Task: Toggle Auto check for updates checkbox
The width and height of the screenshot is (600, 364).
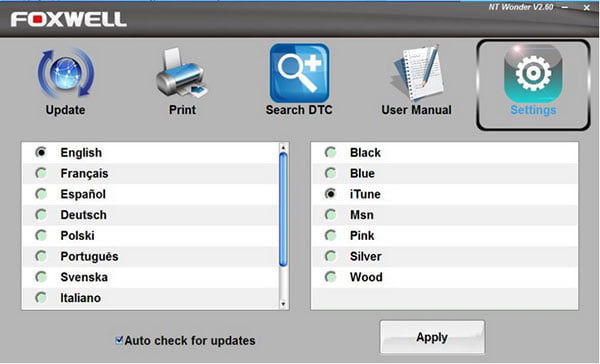Action: pos(119,340)
